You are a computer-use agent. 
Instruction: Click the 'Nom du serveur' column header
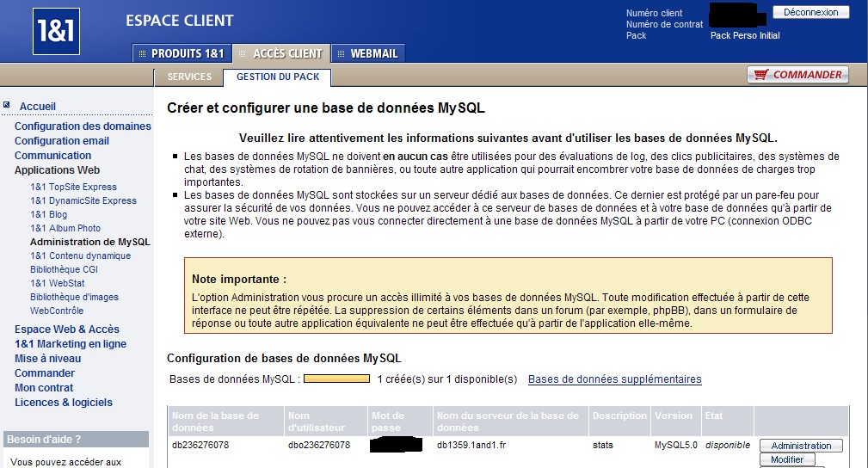coord(510,422)
